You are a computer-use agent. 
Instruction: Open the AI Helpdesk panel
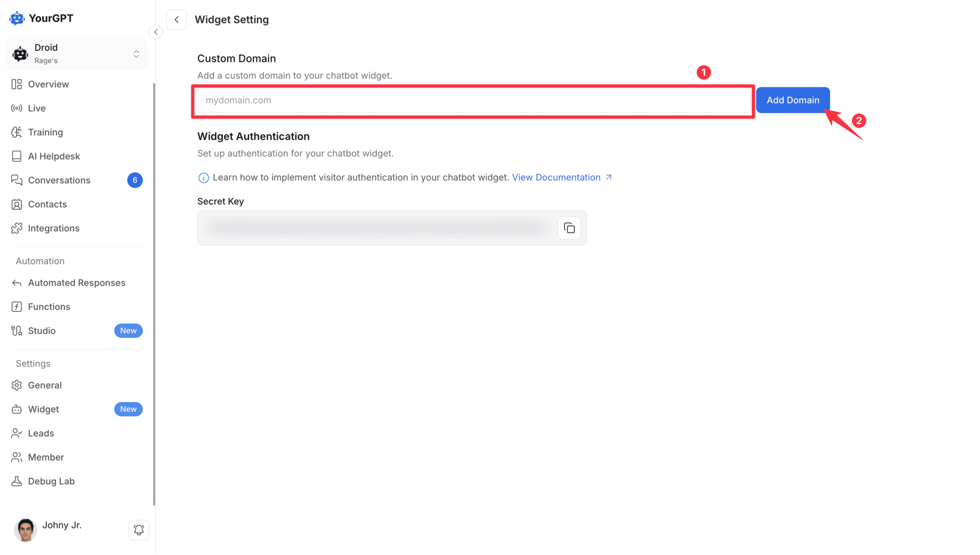[54, 156]
